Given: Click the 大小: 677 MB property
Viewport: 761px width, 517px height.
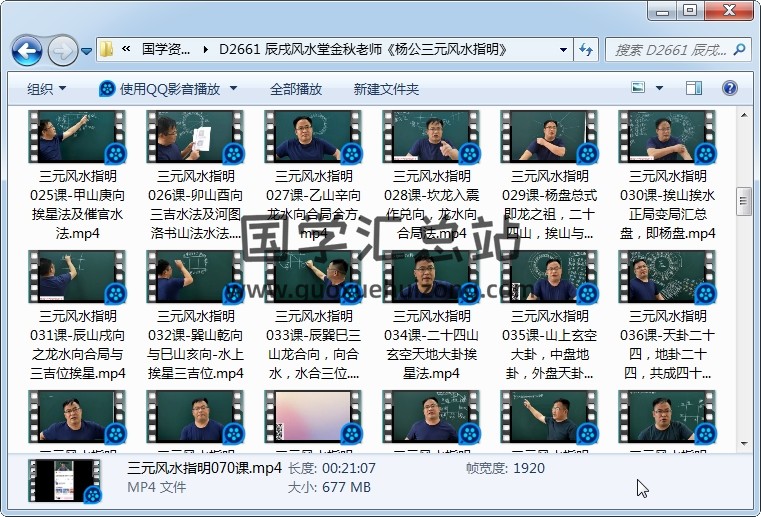Looking at the screenshot, I should coord(329,487).
